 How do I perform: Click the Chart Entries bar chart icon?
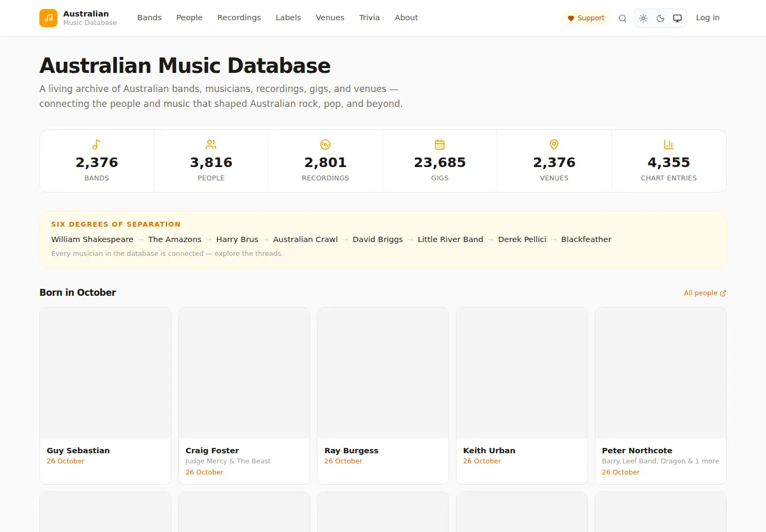(669, 144)
